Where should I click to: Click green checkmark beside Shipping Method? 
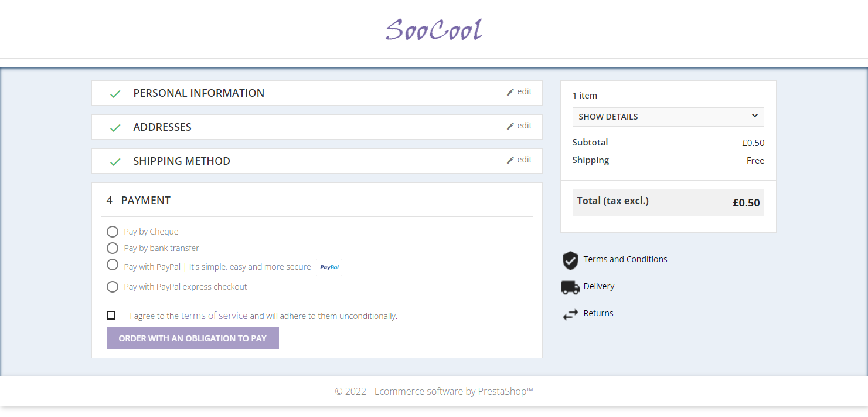click(115, 162)
